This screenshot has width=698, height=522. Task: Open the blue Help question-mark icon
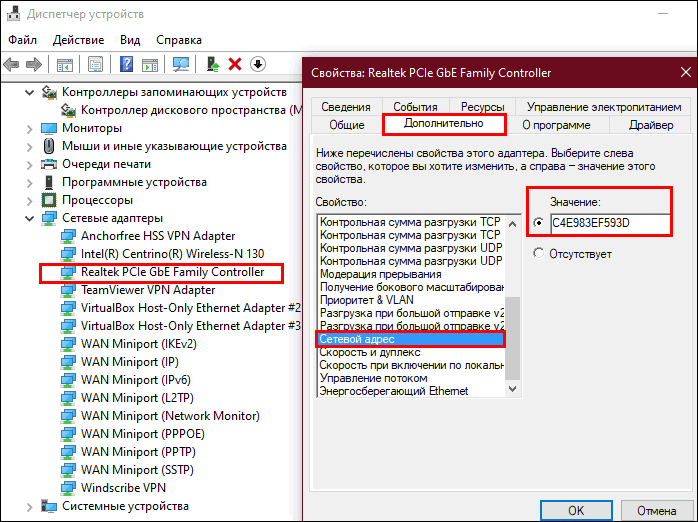pyautogui.click(x=126, y=65)
